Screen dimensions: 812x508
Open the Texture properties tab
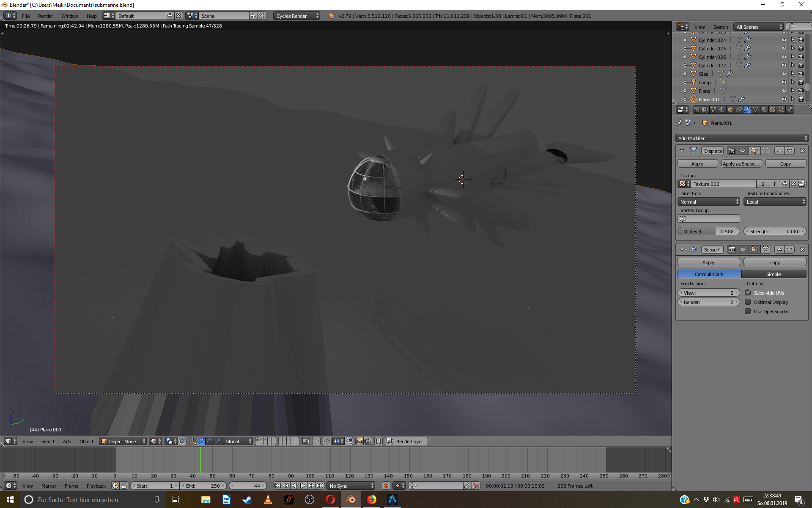pos(773,110)
